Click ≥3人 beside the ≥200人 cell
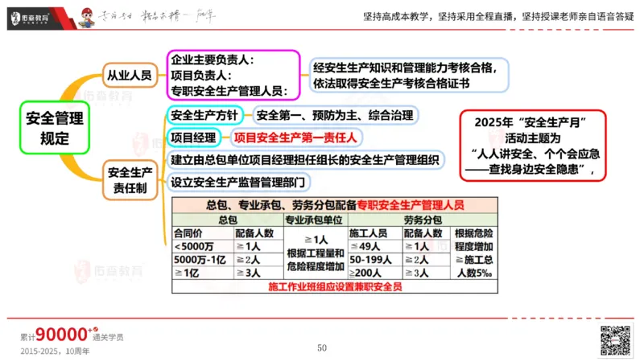The image size is (644, 362). pos(426,273)
